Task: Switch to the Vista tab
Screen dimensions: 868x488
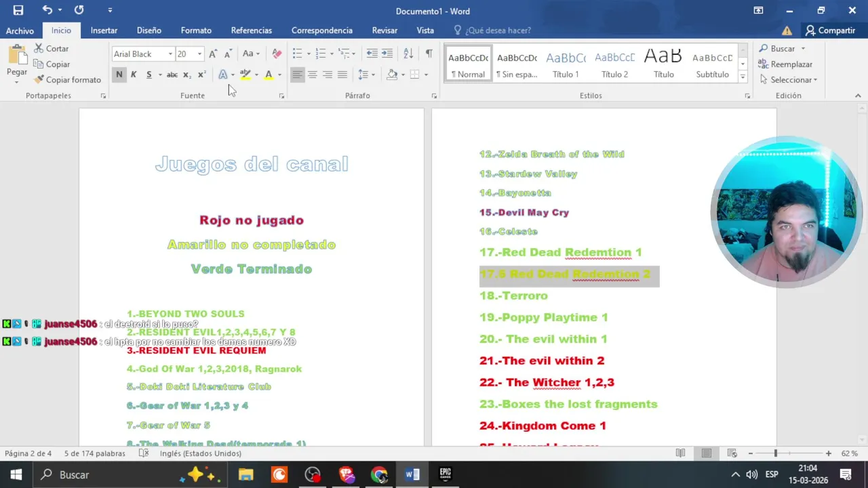Action: coord(425,30)
